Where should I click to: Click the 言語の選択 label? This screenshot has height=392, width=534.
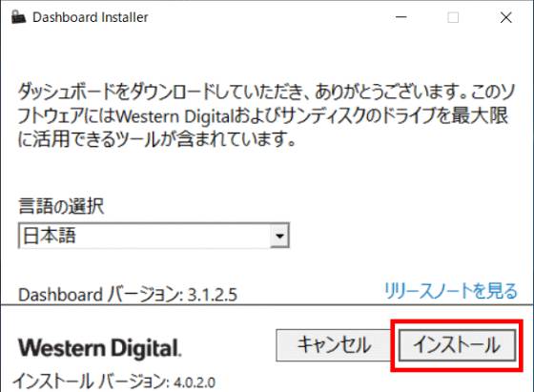click(x=61, y=206)
